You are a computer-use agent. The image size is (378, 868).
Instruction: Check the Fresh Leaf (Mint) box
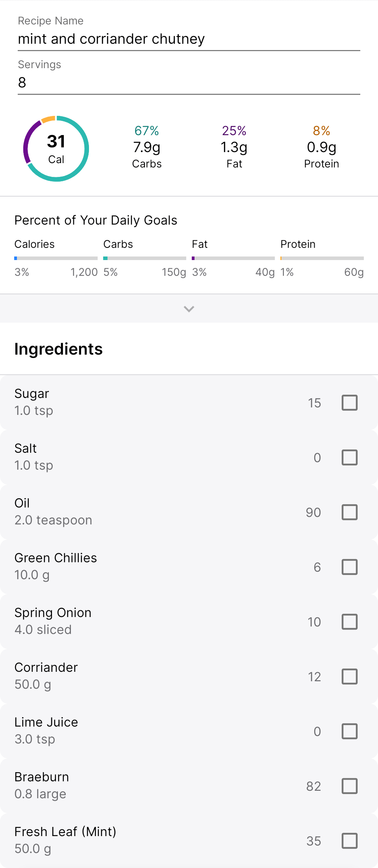(349, 841)
